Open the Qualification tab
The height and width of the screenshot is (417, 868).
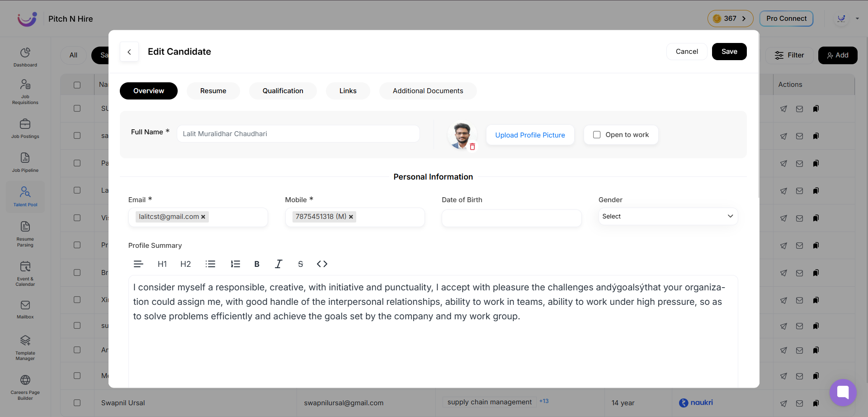click(x=283, y=91)
